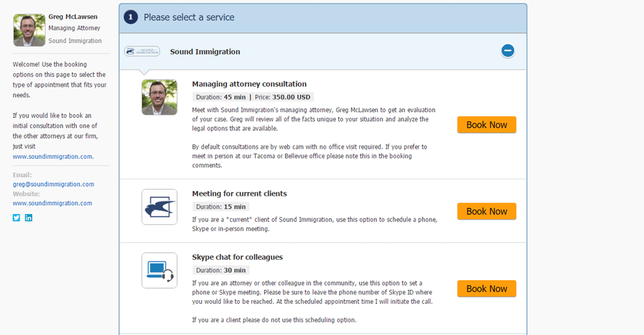Click the Managing attorney consultation title
644x335 pixels.
(249, 84)
